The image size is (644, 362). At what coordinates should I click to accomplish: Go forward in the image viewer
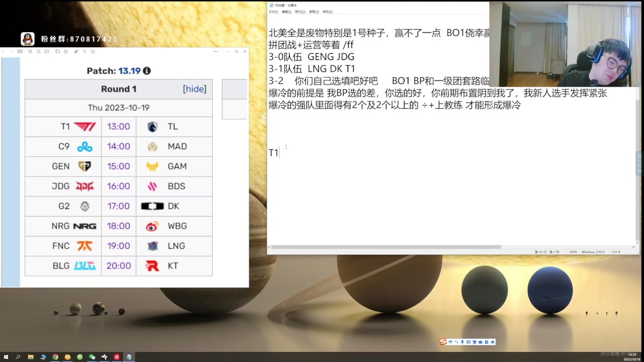tap(12, 51)
